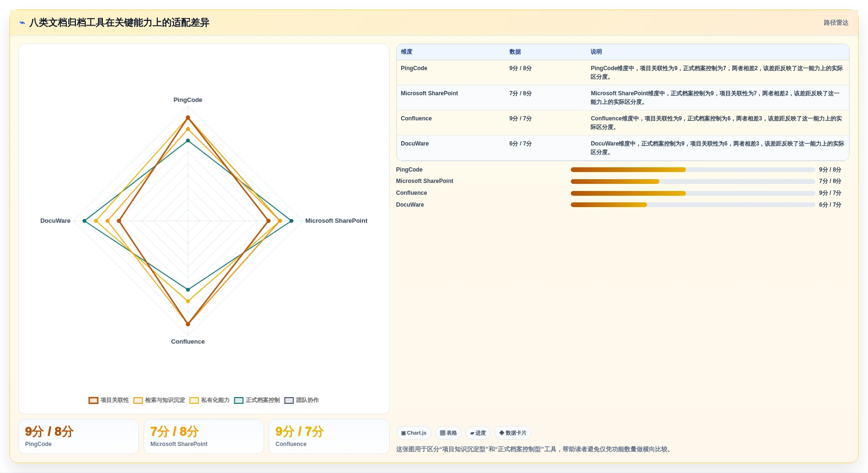This screenshot has height=473, width=868.
Task: Click the DocuWare progress bar
Action: tap(693, 205)
